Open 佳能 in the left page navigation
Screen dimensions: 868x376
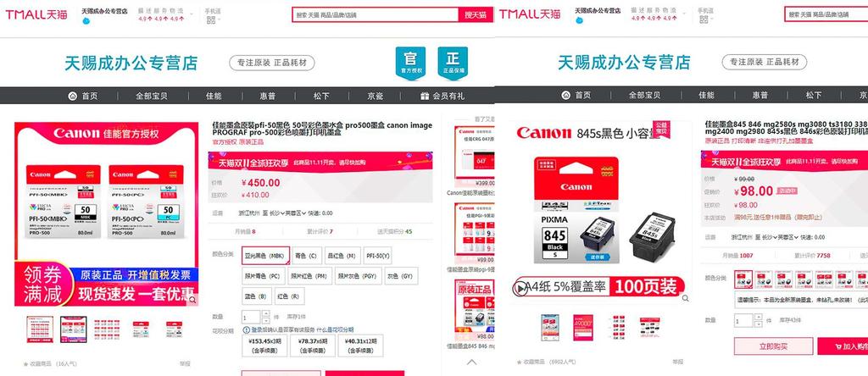point(214,96)
